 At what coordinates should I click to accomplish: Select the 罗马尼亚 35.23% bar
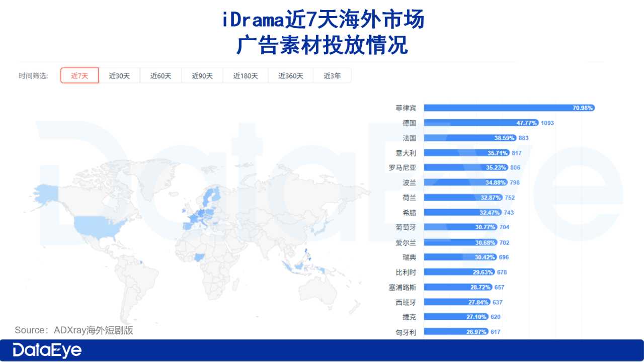[466, 167]
